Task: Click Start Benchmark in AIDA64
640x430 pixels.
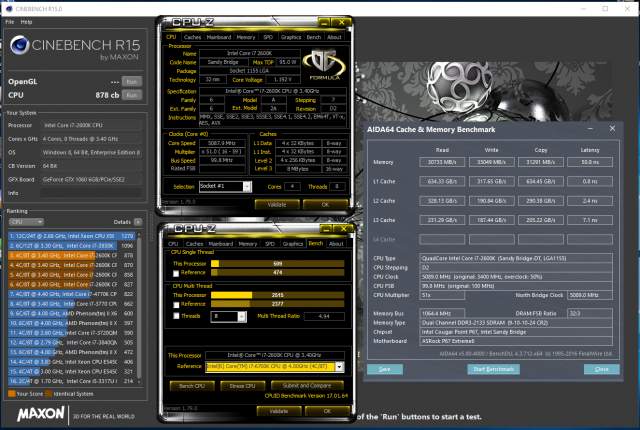Action: pyautogui.click(x=493, y=369)
